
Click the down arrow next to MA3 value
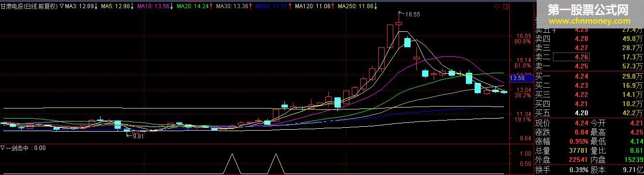point(96,7)
